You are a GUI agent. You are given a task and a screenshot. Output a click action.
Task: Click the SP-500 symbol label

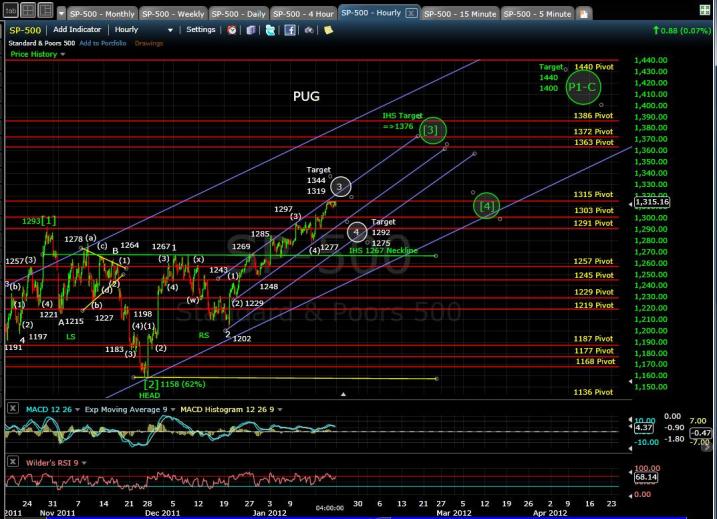pyautogui.click(x=25, y=30)
